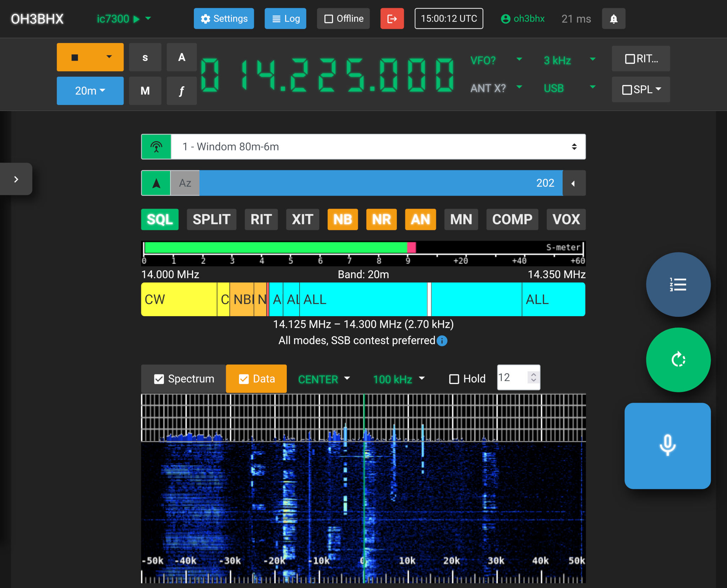Click the waterfall speed input showing 12
The image size is (727, 588).
[514, 378]
